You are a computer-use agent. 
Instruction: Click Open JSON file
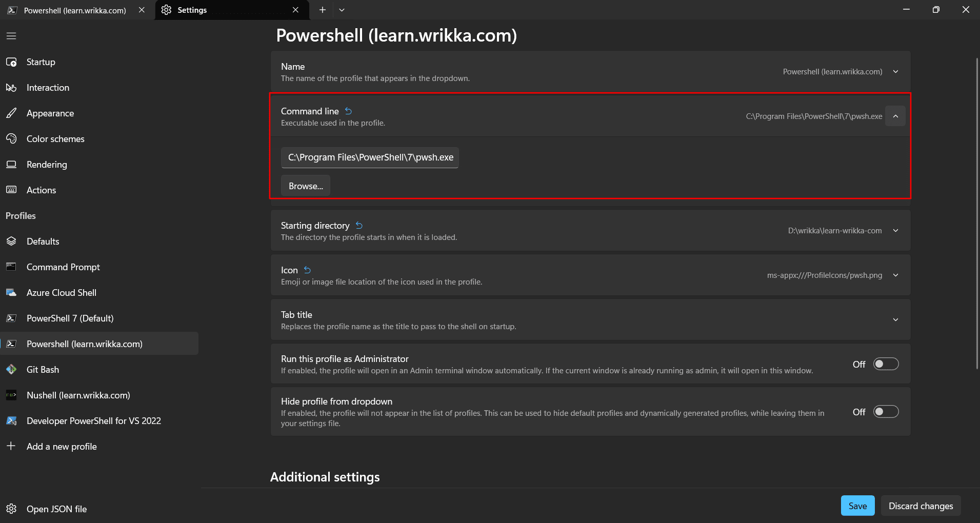[x=99, y=509]
